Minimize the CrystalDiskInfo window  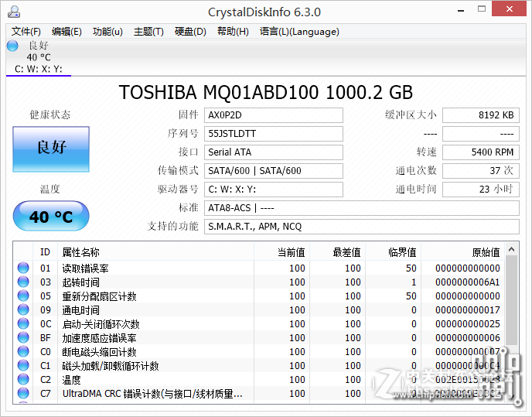(461, 10)
